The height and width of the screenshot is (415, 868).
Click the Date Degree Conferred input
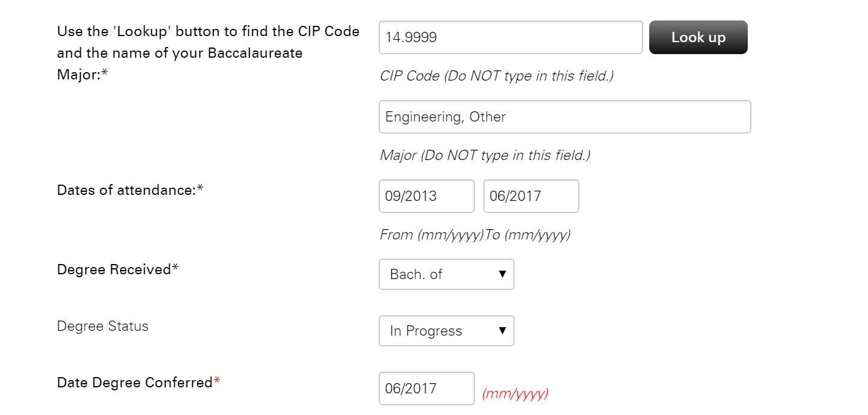click(426, 389)
